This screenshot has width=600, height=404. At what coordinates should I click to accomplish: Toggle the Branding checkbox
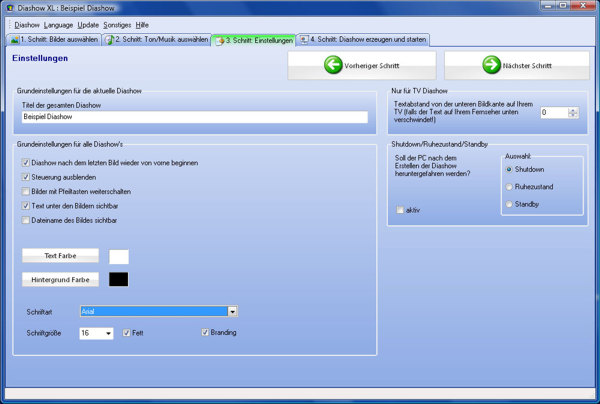coord(205,332)
